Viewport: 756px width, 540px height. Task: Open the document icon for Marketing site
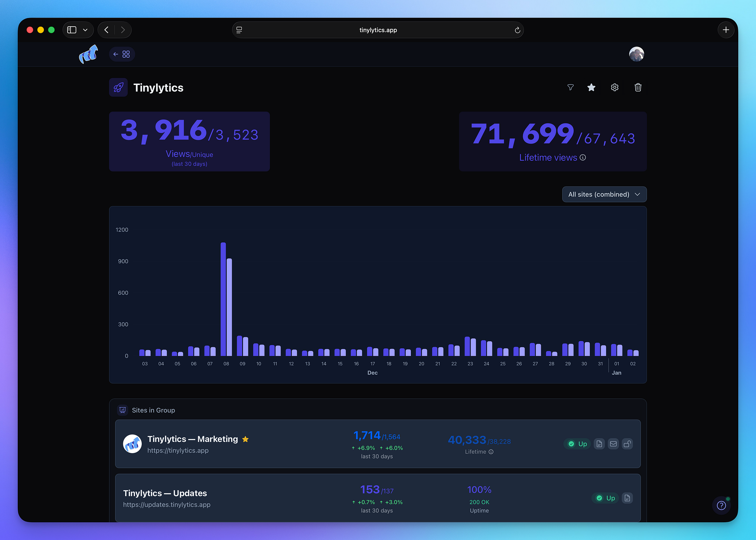coord(599,444)
